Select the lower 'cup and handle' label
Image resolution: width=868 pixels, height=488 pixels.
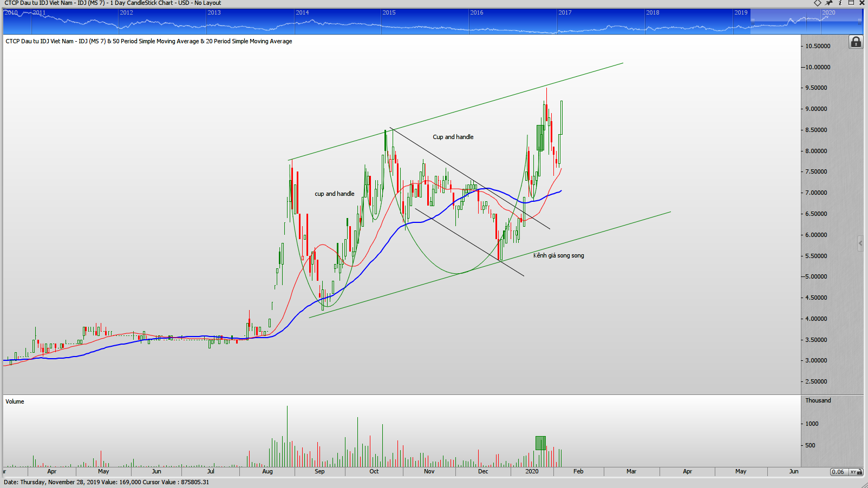(x=334, y=194)
